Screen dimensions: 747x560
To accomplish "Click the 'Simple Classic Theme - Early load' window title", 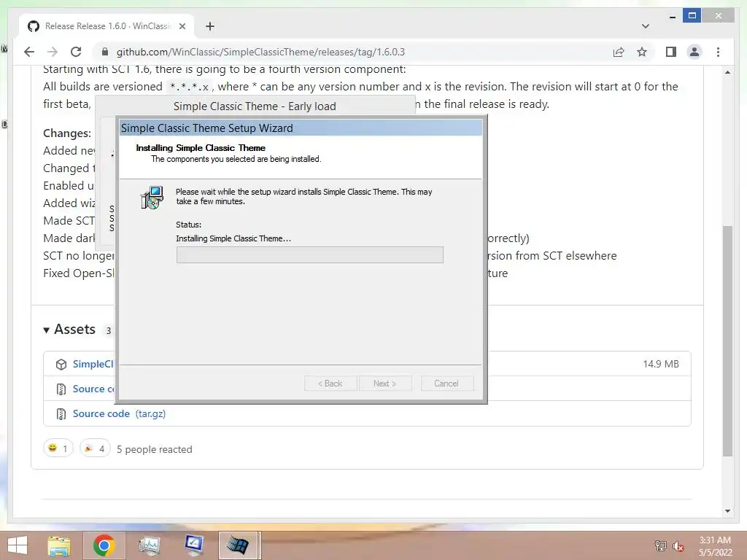I will tap(255, 106).
